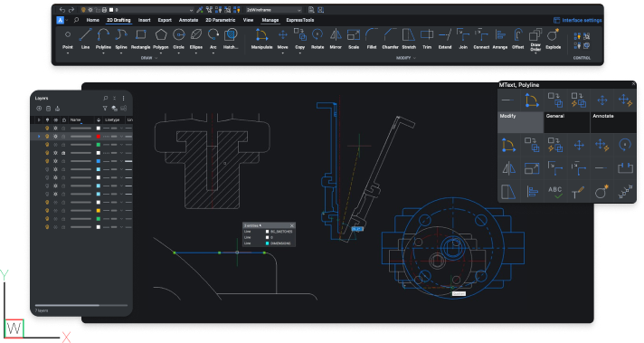Select the Mirror modify tool
644x343 pixels.
tap(336, 39)
